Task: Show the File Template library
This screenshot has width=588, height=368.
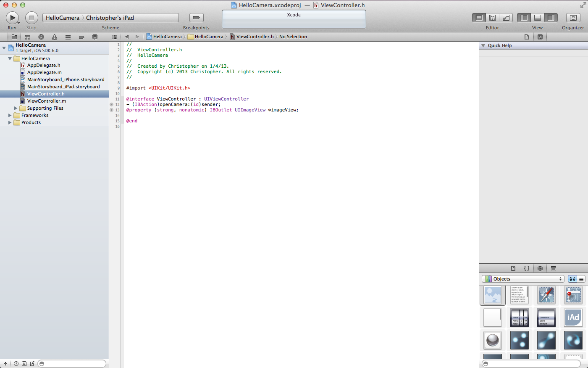Action: point(513,268)
